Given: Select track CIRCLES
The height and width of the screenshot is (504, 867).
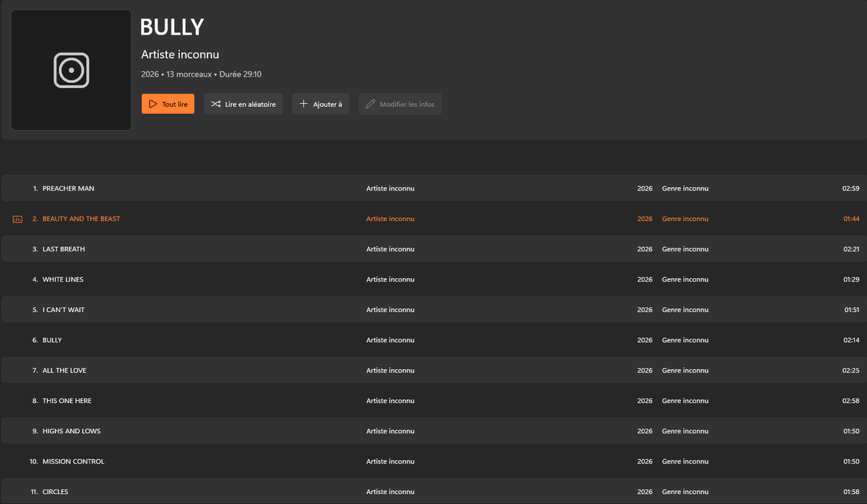Looking at the screenshot, I should point(433,491).
